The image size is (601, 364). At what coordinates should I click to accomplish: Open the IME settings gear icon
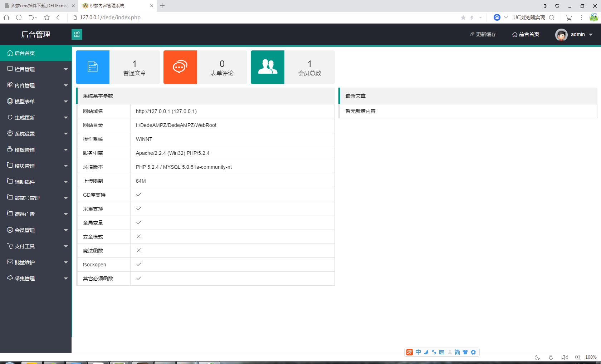[473, 352]
